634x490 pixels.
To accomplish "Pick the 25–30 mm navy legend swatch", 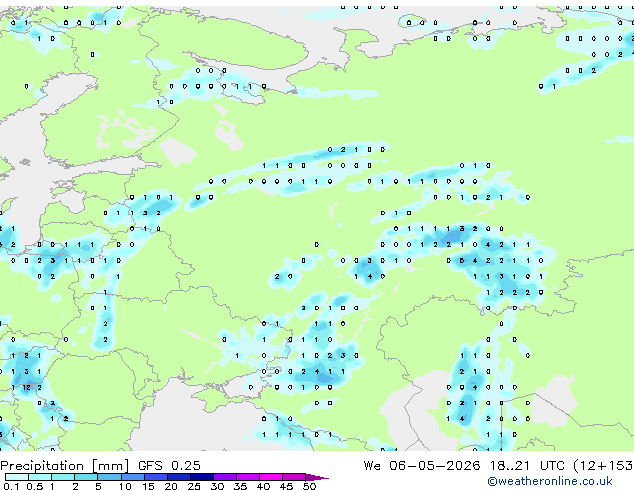I will pos(202,477).
